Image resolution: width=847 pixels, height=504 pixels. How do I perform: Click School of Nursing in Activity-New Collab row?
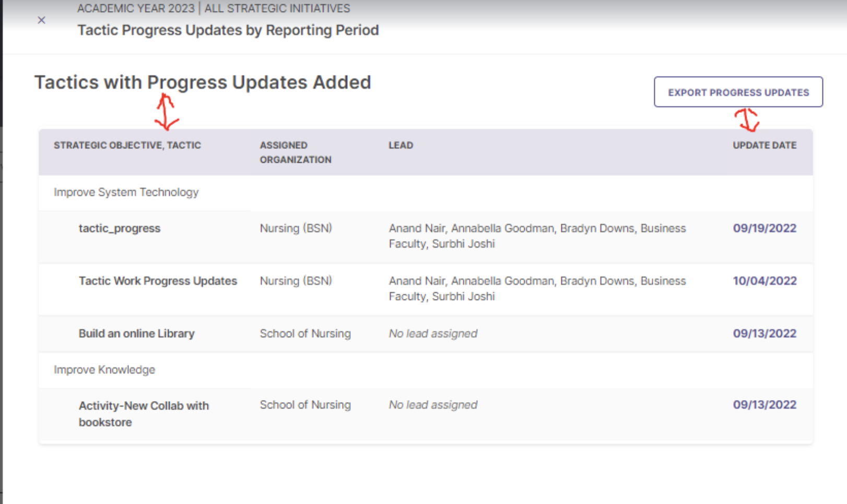tap(305, 405)
